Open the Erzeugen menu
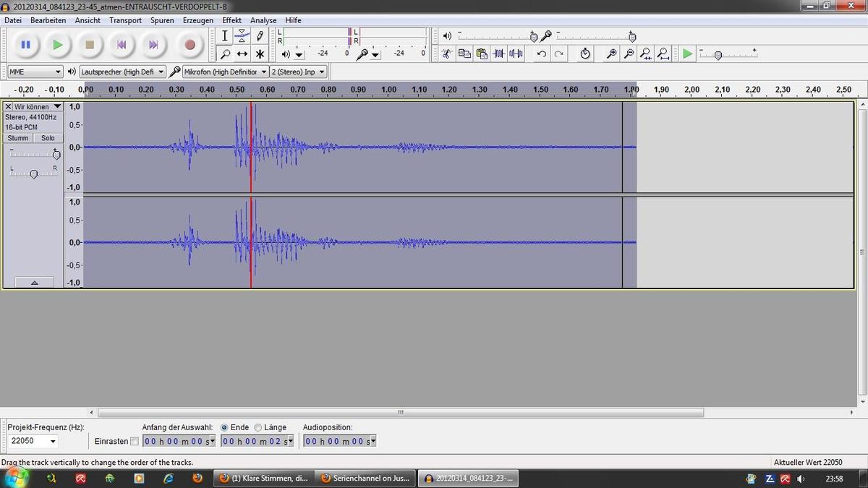868x488 pixels. [198, 20]
